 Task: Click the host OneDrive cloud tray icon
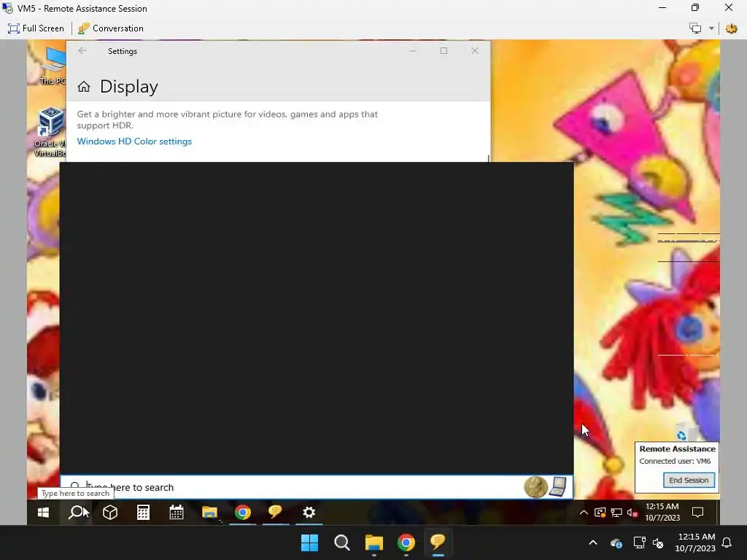616,542
